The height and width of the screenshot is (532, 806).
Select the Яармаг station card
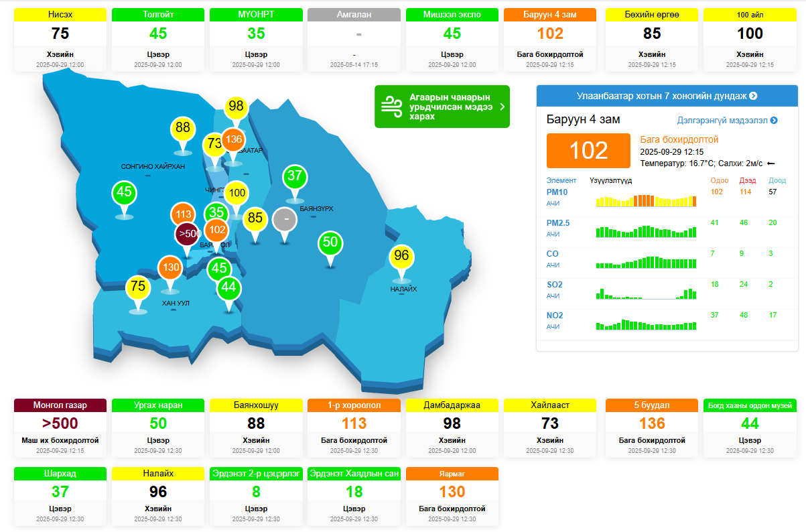tap(452, 496)
